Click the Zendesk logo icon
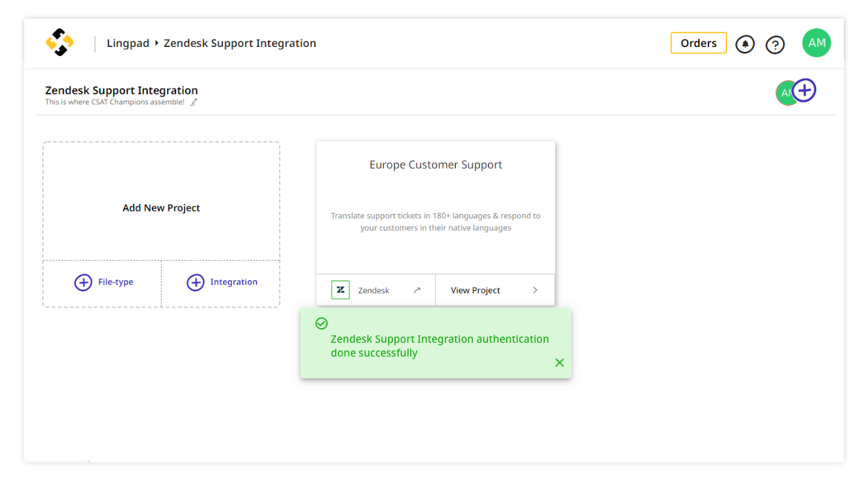This screenshot has width=868, height=481. 340,290
